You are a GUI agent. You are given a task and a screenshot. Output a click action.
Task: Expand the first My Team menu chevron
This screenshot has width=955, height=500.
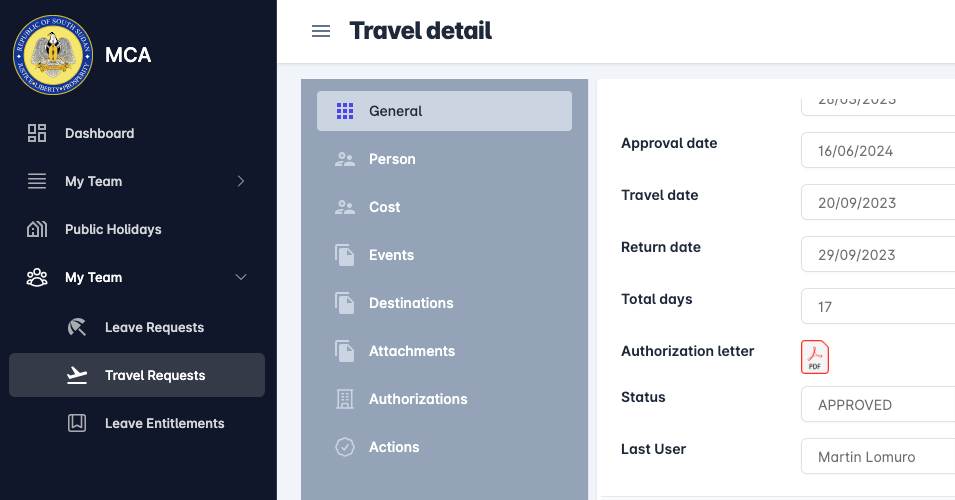(x=241, y=181)
